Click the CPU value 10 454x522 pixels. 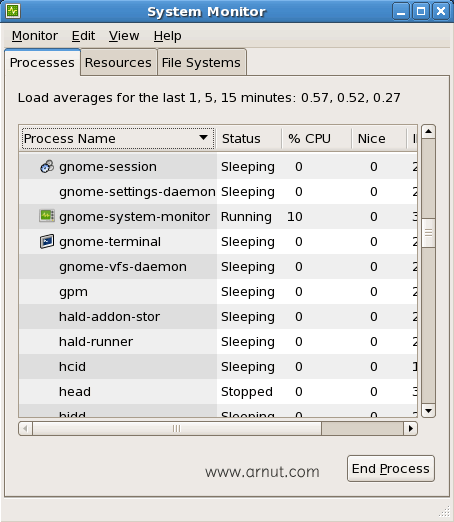point(295,217)
